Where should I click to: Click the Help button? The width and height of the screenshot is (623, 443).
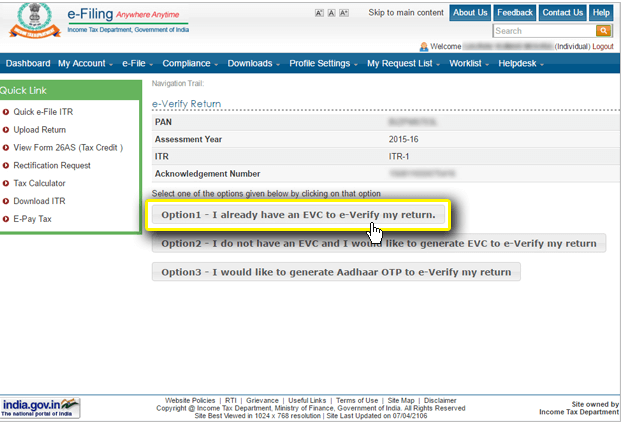click(x=601, y=13)
